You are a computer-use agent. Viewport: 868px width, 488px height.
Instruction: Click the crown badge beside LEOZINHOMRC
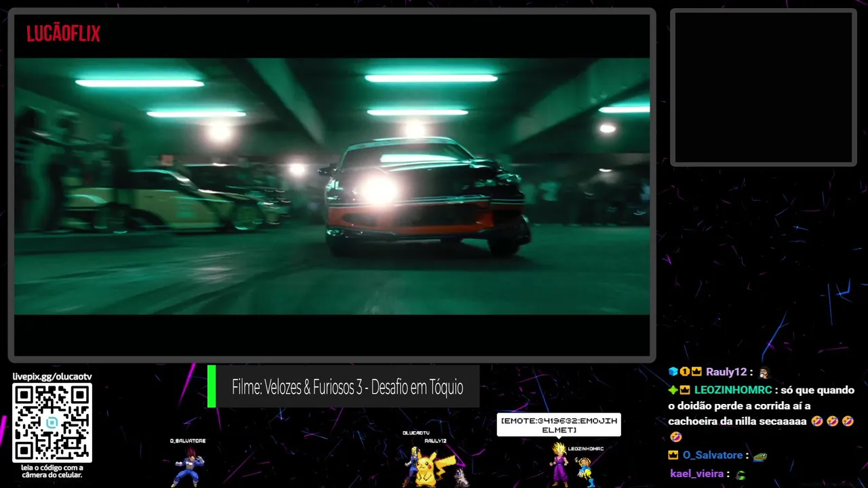[685, 390]
